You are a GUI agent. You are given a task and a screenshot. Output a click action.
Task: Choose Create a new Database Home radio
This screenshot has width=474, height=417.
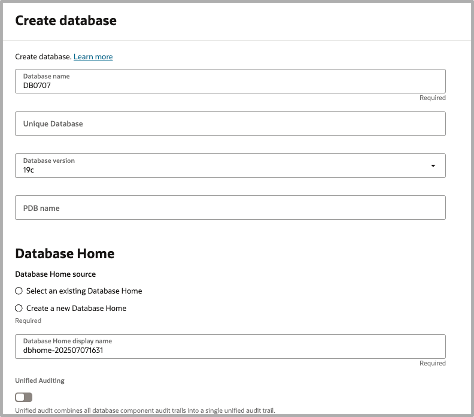pos(19,308)
